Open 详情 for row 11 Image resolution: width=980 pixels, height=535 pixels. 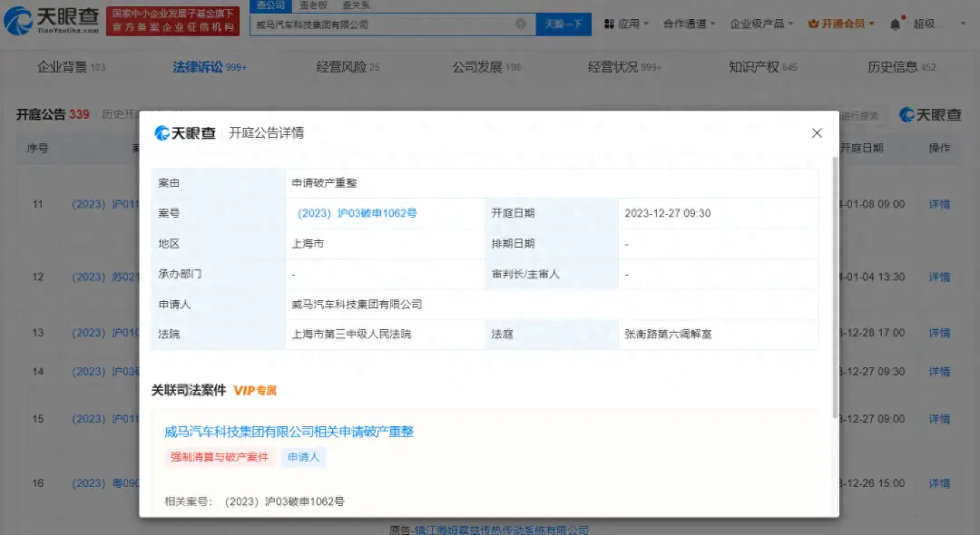point(939,204)
